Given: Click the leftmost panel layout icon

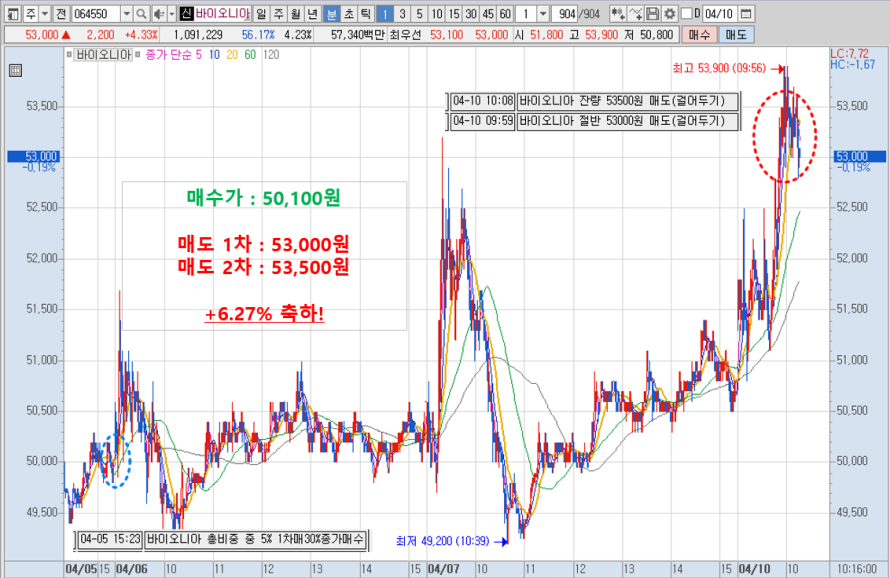Looking at the screenshot, I should [12, 14].
